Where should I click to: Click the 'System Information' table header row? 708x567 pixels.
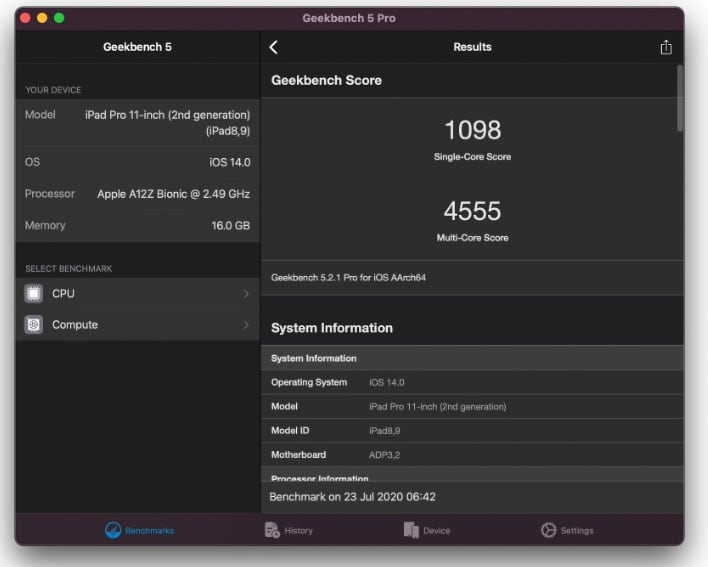click(472, 358)
